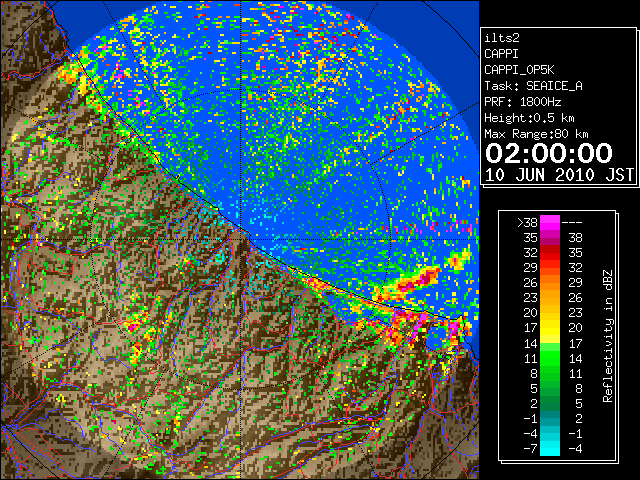Click the radar center where range crosshairs meet

(241, 240)
